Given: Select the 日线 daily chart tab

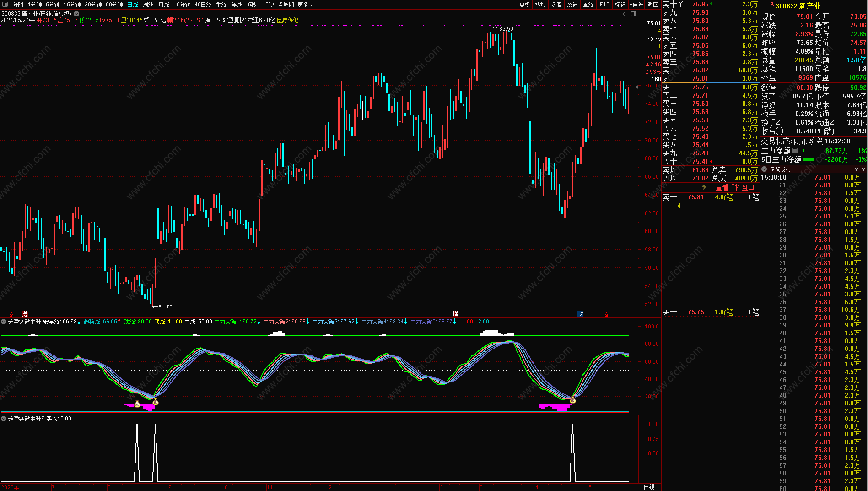Looking at the screenshot, I should pos(133,5).
